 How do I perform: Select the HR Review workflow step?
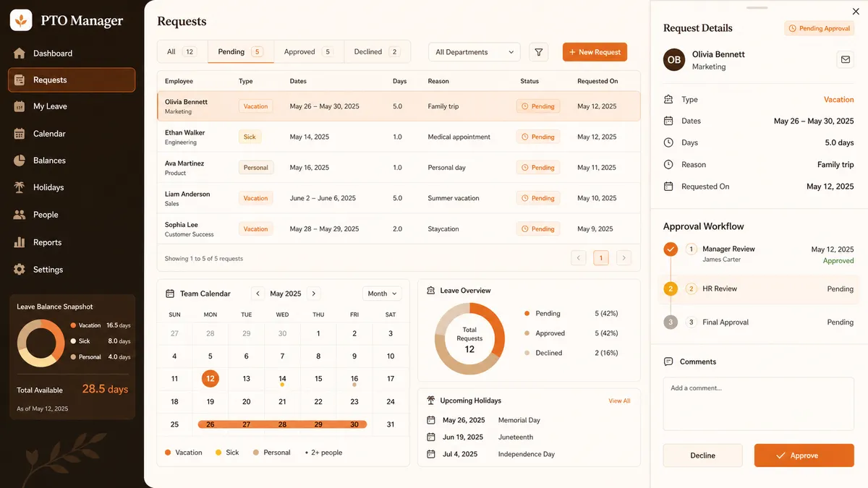(758, 288)
